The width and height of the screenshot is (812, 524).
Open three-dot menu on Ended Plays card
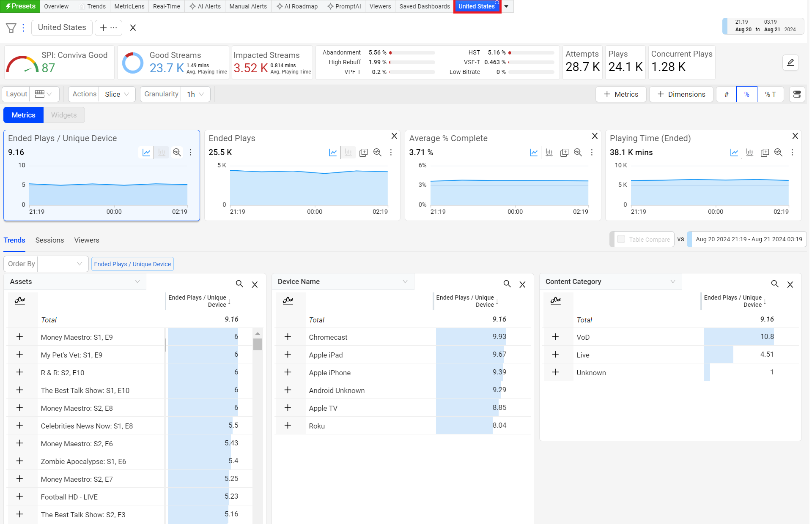point(391,153)
